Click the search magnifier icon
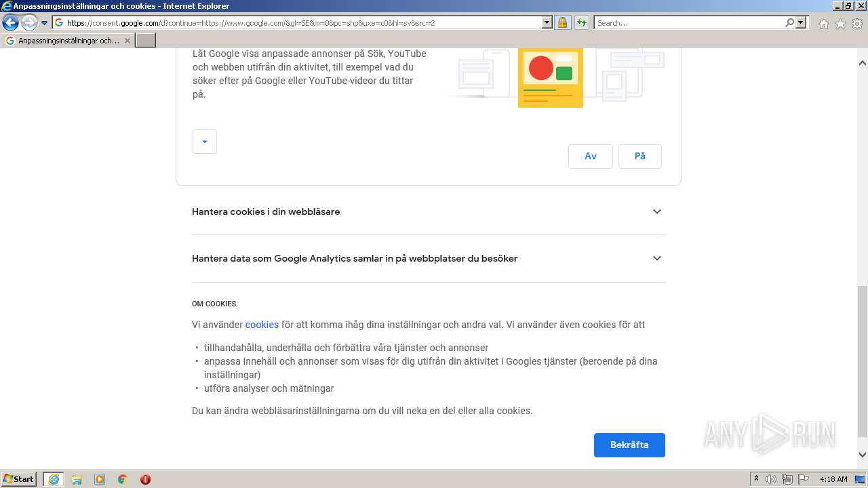868x488 pixels. tap(789, 23)
